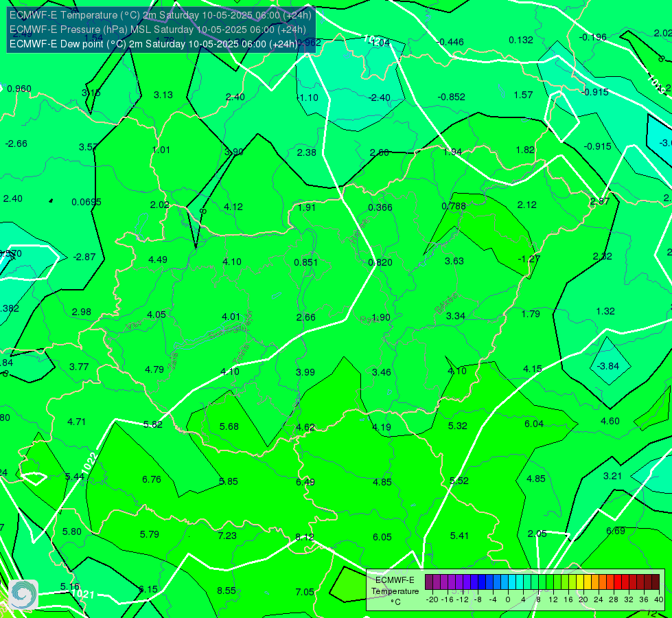The width and height of the screenshot is (672, 618).
Task: Click the dark purple -20 legend swatch
Action: [428, 582]
